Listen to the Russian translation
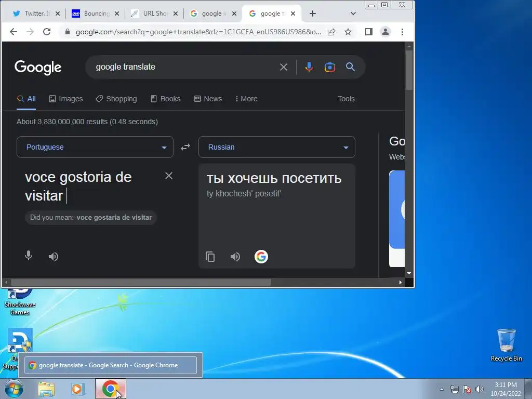Screen dimensions: 532x399 click(x=235, y=257)
